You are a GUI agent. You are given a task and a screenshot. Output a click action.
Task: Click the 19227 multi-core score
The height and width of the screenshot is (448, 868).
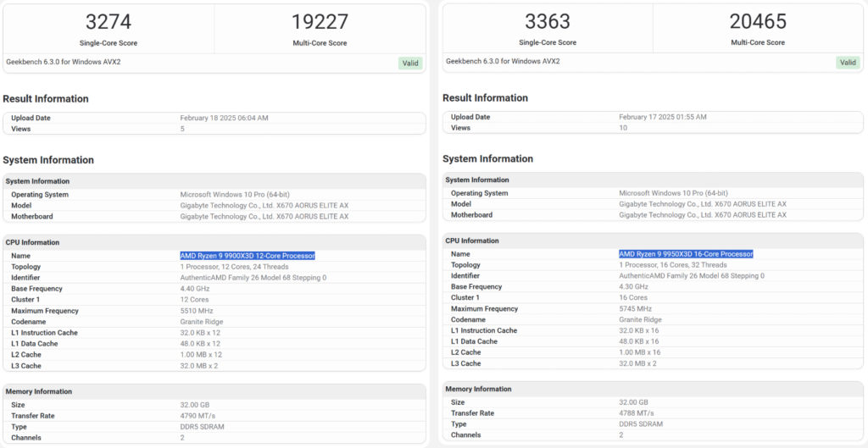coord(320,21)
